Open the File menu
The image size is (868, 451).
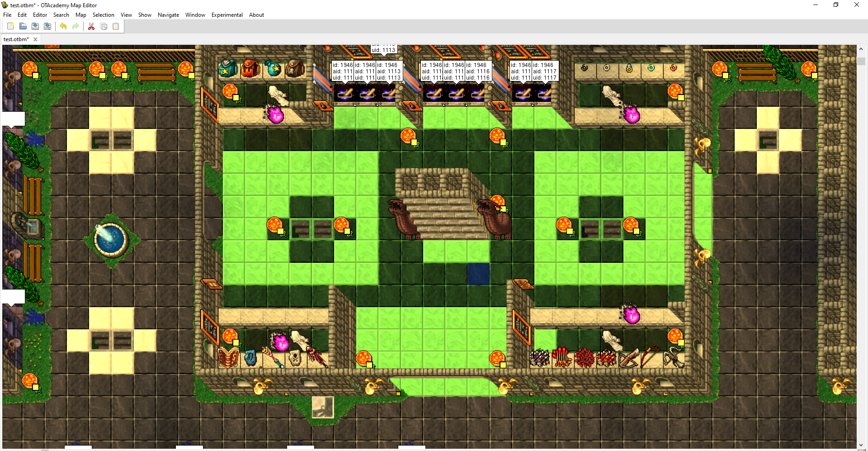click(x=7, y=15)
